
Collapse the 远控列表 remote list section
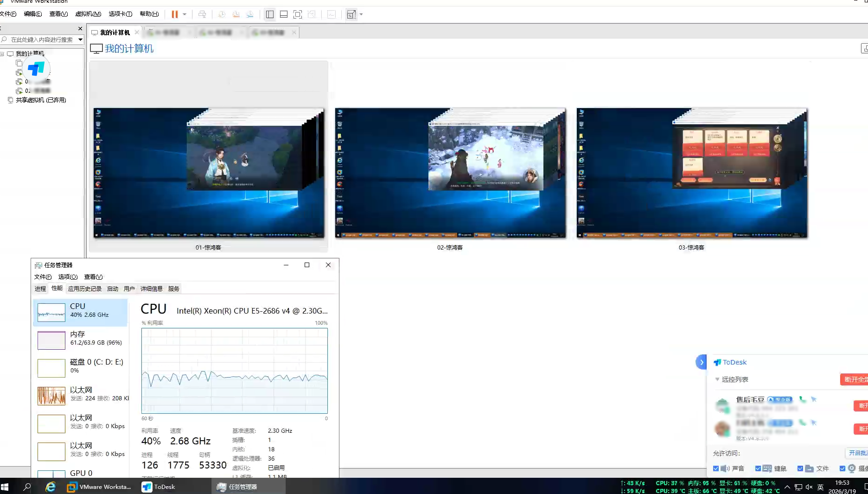tap(717, 379)
